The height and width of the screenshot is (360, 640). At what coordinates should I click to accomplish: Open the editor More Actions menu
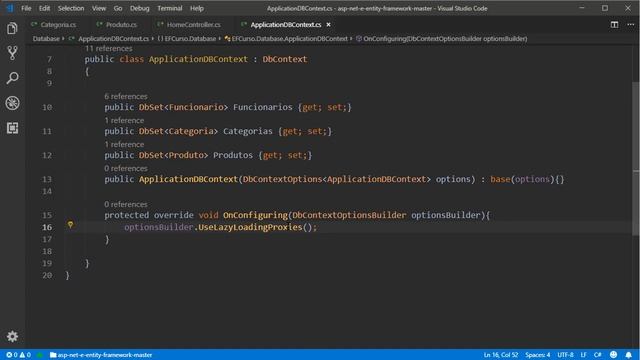[x=631, y=24]
